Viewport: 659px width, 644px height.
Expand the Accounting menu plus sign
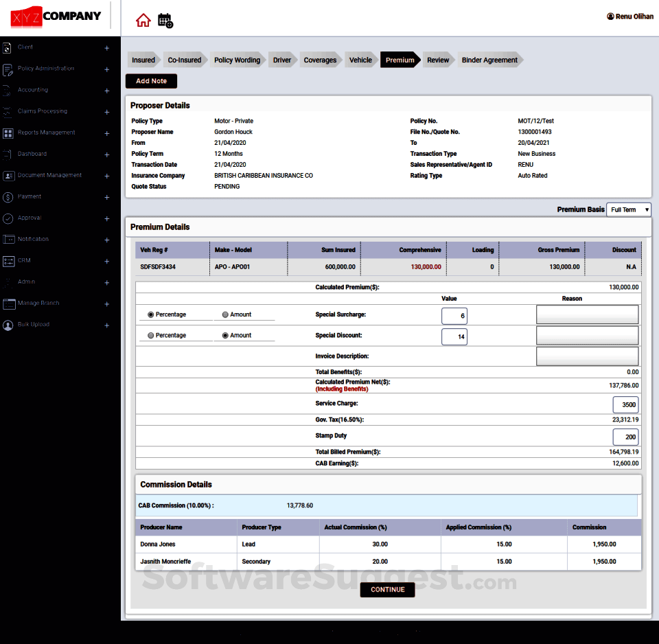click(x=106, y=91)
